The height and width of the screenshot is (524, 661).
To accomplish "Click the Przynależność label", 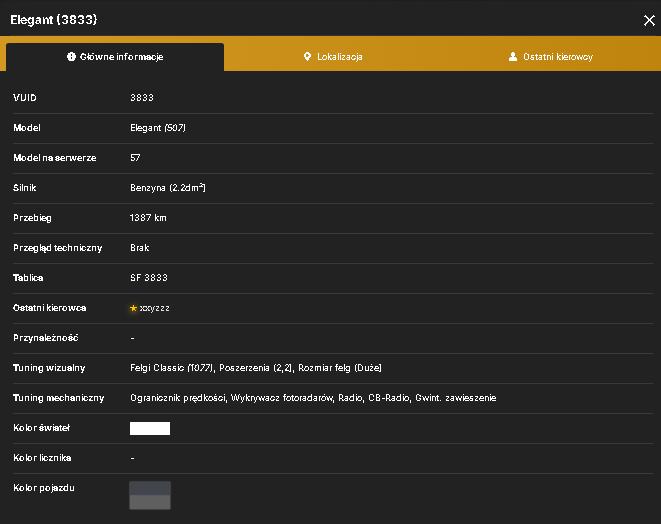I will tap(46, 338).
